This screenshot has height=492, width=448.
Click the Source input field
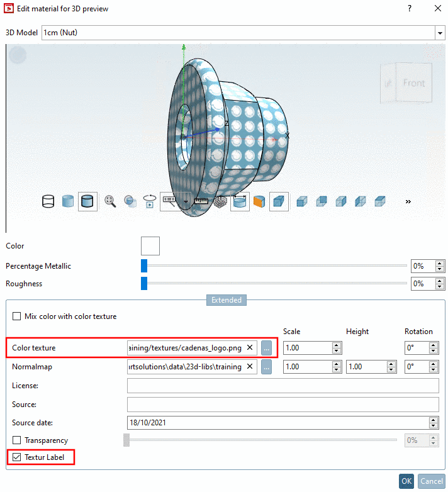[283, 405]
